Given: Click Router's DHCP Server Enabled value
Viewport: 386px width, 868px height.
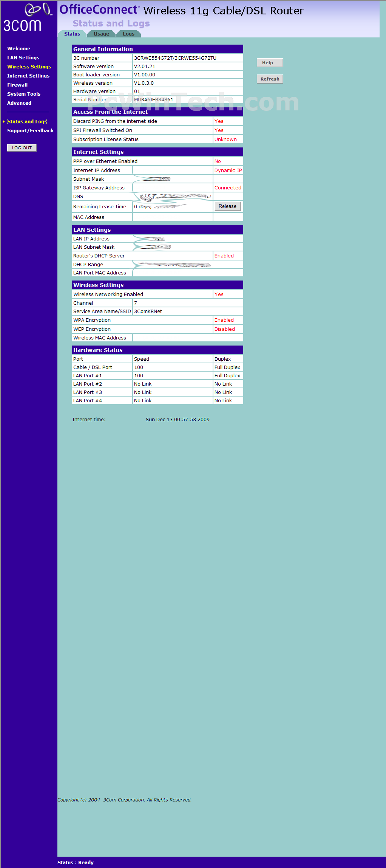Looking at the screenshot, I should point(224,256).
